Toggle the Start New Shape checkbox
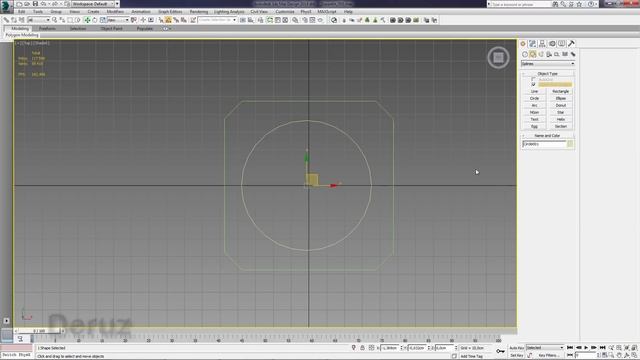640x360 pixels. coord(533,84)
